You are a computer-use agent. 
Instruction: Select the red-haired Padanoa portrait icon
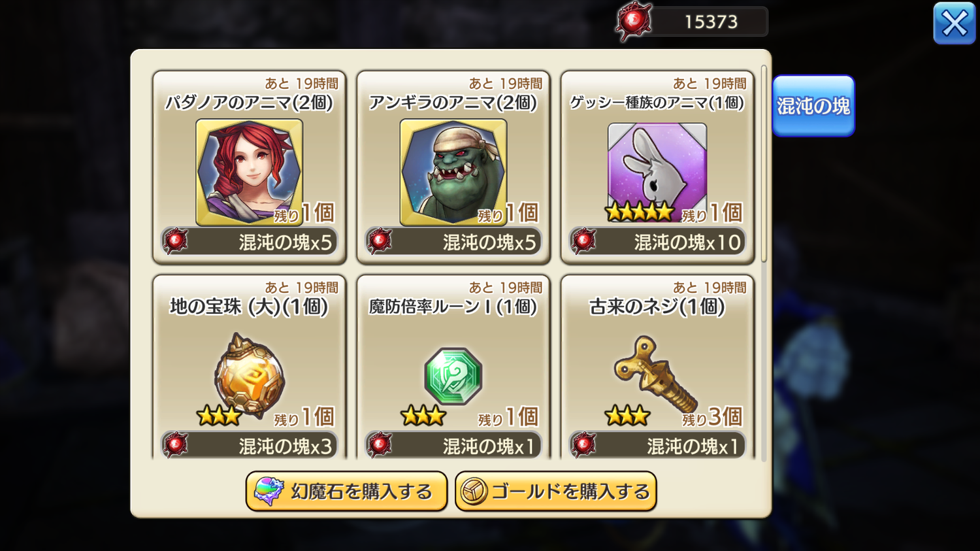249,173
